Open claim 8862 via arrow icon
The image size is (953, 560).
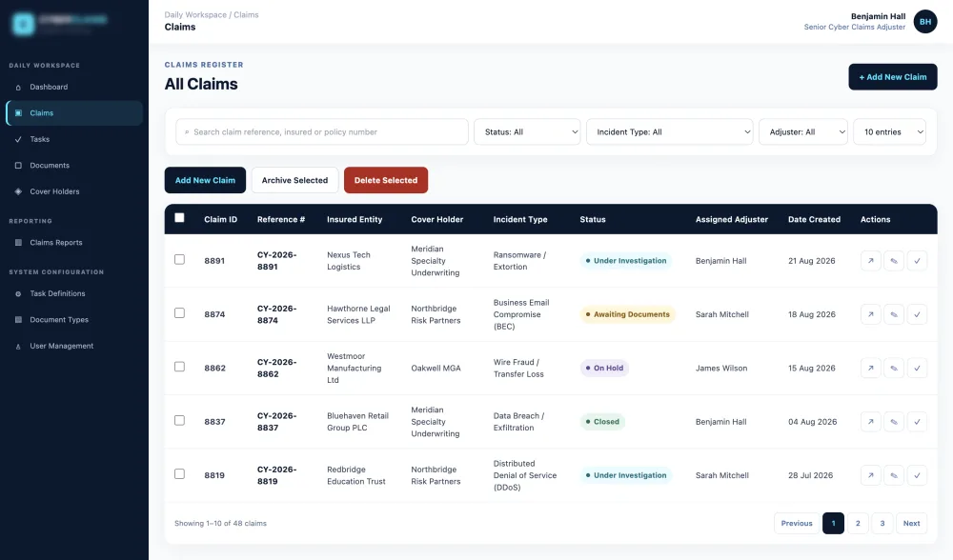coord(870,368)
